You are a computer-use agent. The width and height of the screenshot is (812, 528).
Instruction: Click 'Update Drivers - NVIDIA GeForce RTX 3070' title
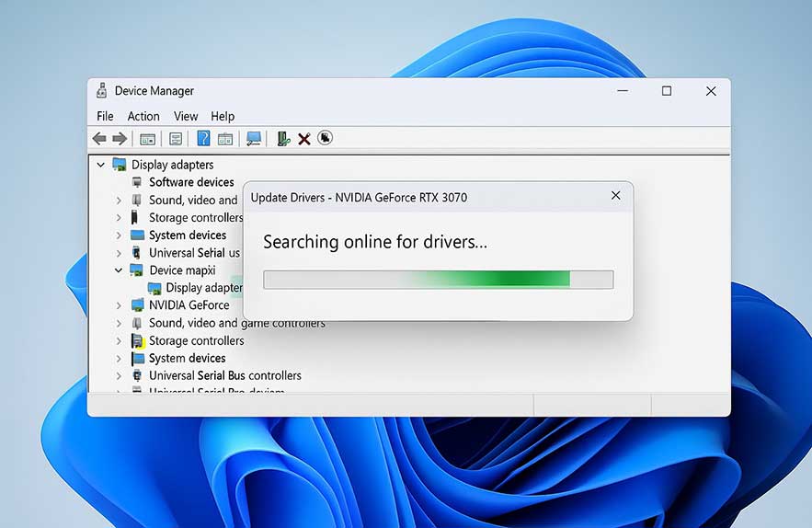point(359,198)
